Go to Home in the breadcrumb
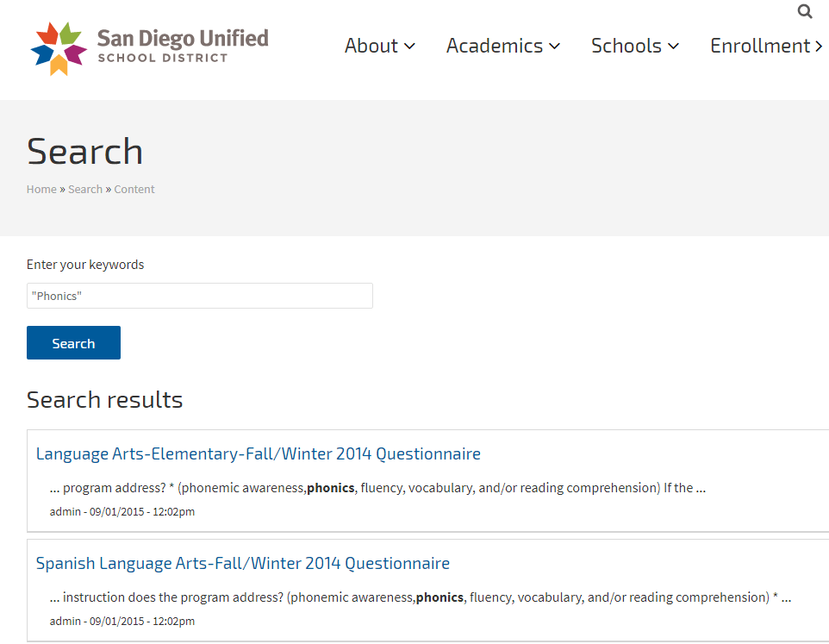The image size is (829, 644). [41, 190]
